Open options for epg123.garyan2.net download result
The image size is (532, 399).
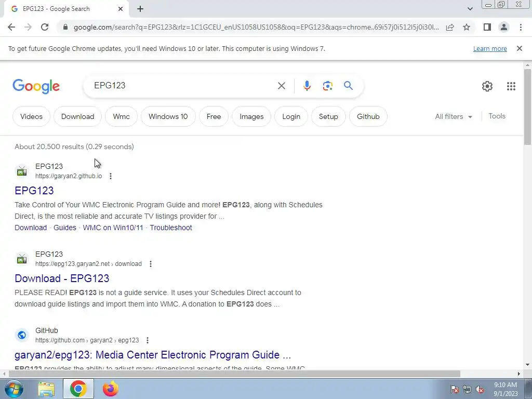pyautogui.click(x=151, y=264)
